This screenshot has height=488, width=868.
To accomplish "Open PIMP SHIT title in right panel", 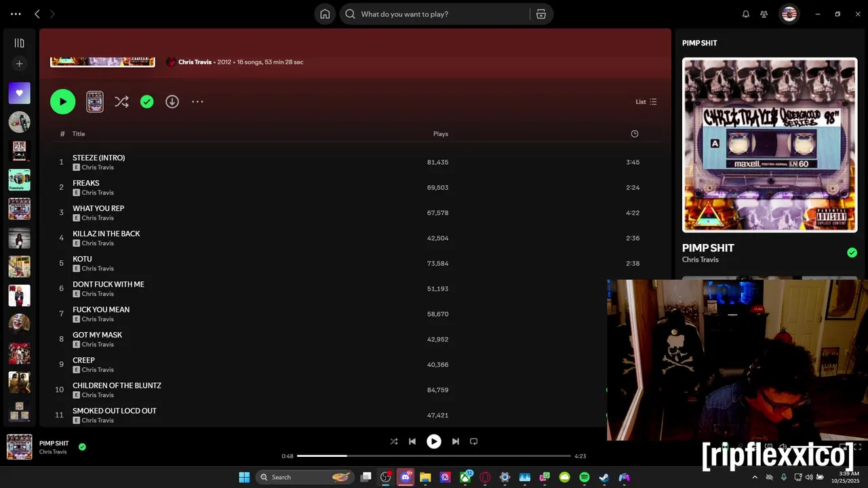I will click(708, 248).
